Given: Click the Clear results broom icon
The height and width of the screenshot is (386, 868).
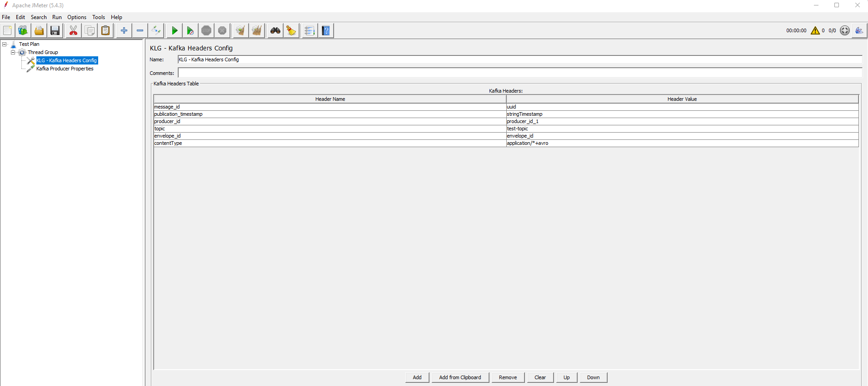Looking at the screenshot, I should (x=240, y=30).
